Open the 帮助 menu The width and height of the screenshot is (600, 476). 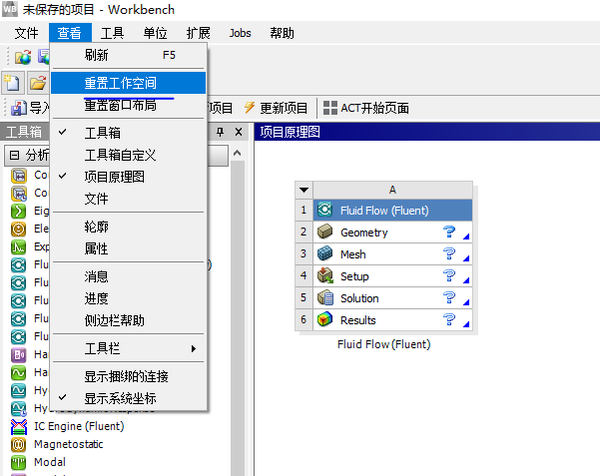(282, 33)
